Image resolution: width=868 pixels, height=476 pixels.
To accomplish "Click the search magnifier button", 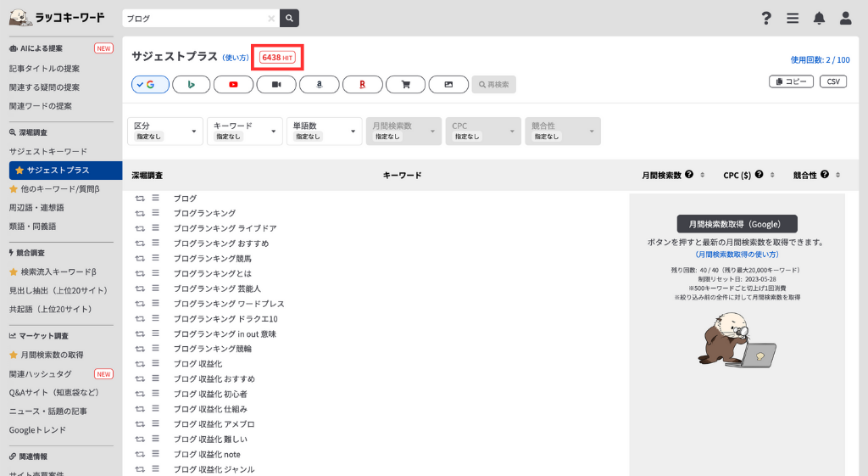I will pyautogui.click(x=289, y=19).
